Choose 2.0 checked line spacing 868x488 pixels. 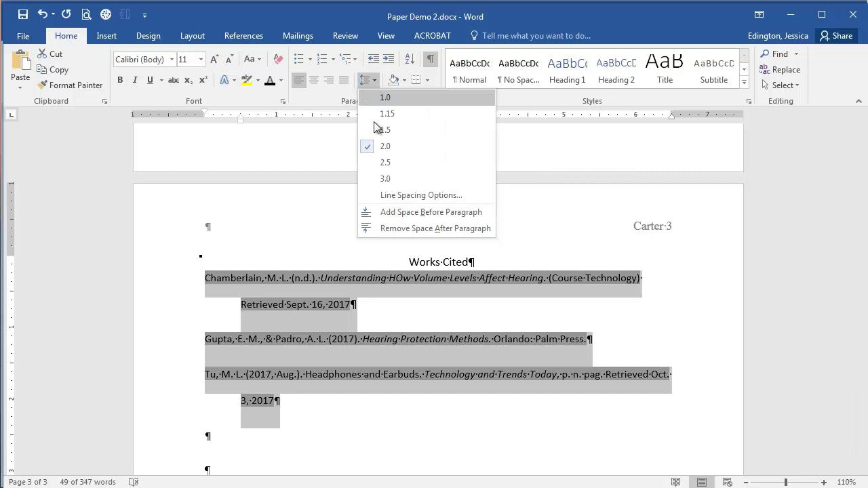click(x=385, y=146)
